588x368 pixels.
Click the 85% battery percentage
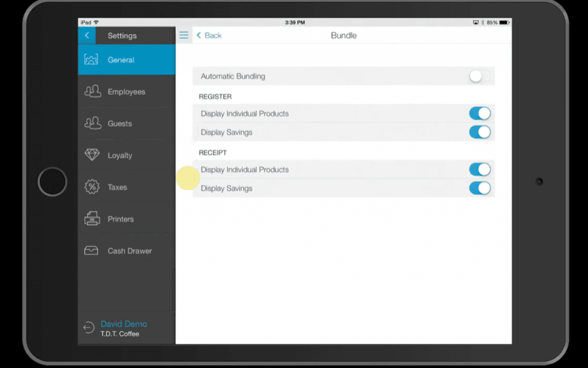click(x=492, y=22)
